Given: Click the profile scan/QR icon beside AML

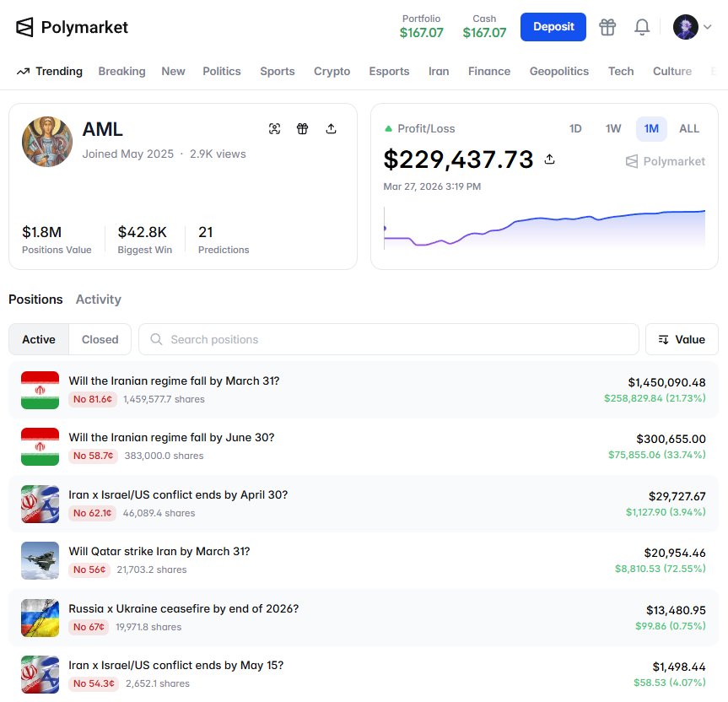Looking at the screenshot, I should (274, 128).
